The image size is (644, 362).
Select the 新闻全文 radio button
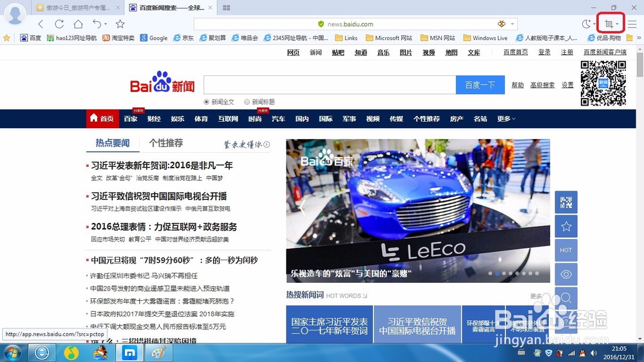pos(207,102)
